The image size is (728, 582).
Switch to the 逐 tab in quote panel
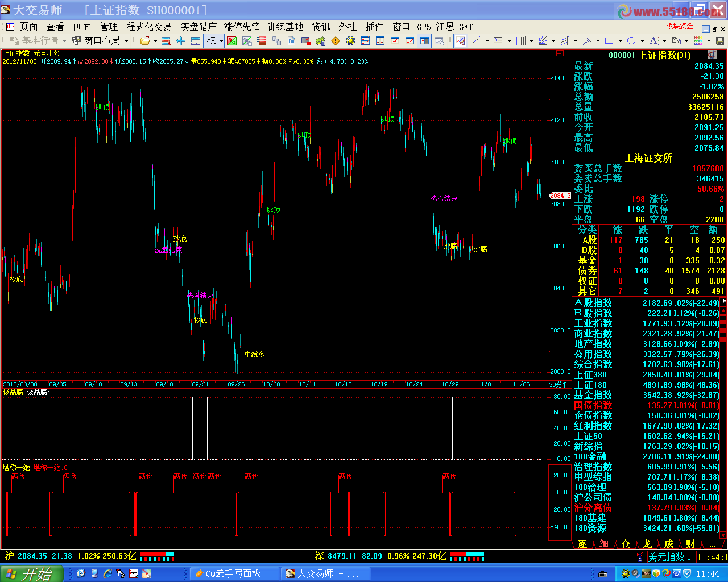[x=582, y=544]
